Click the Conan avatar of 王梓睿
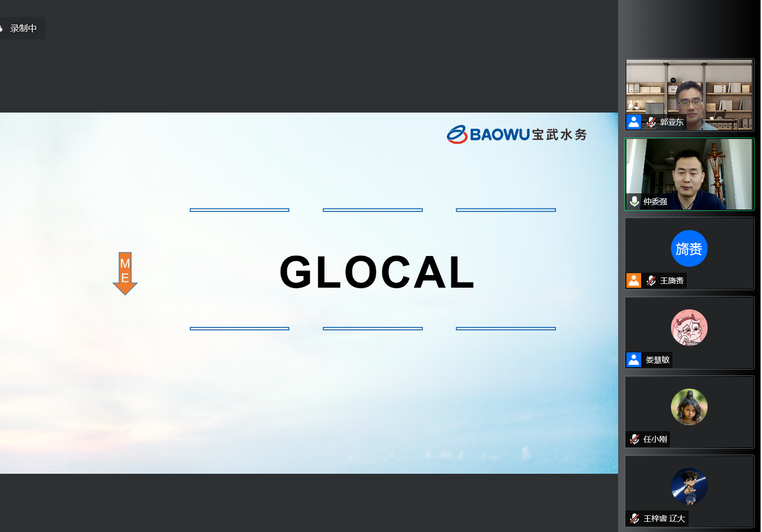The image size is (762, 532). point(689,486)
